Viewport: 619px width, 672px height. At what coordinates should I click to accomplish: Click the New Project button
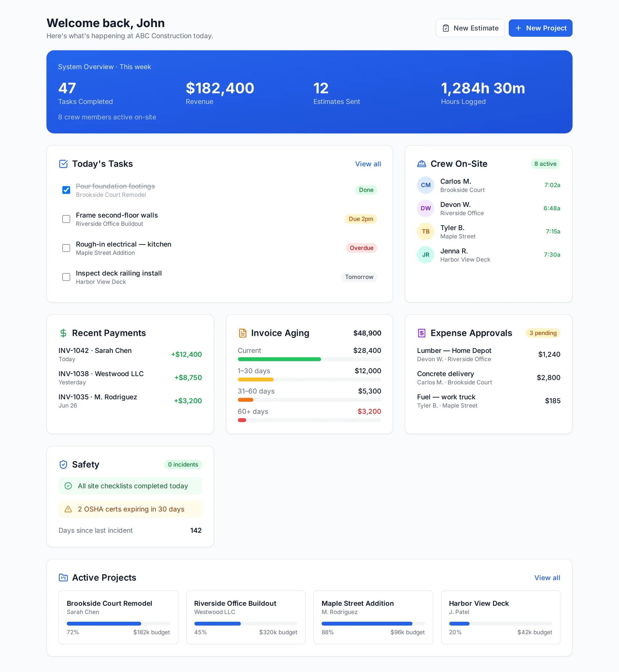click(540, 28)
